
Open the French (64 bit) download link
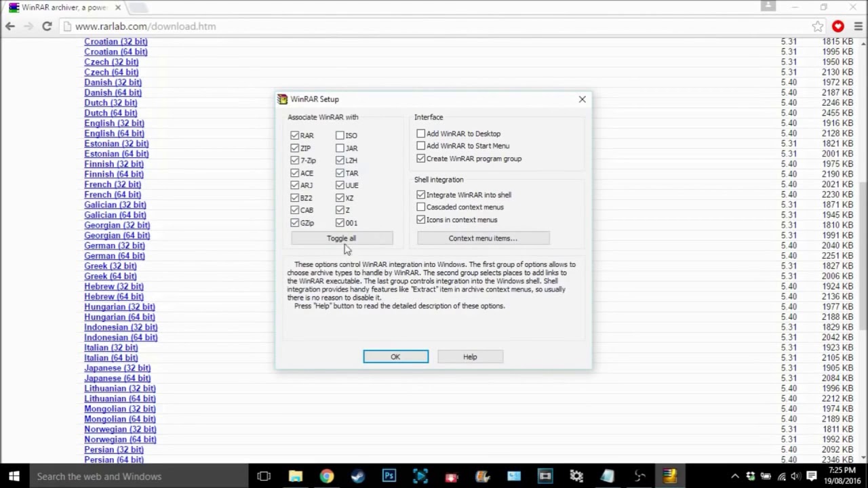pyautogui.click(x=113, y=195)
